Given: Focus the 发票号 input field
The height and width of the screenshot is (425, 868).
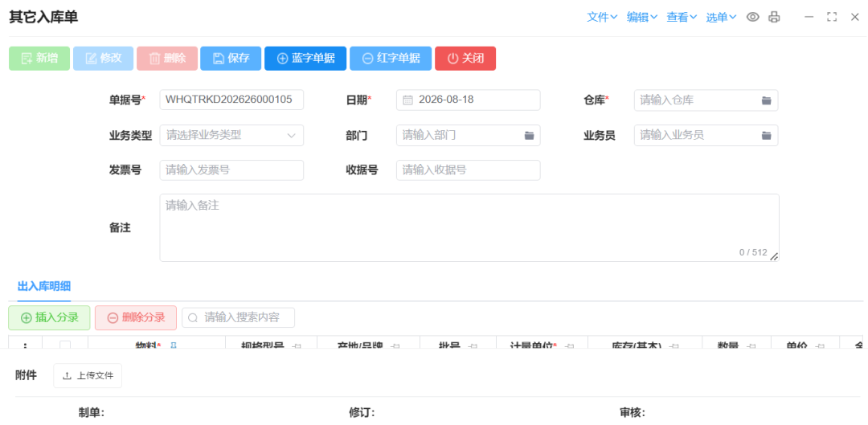Looking at the screenshot, I should (x=231, y=170).
